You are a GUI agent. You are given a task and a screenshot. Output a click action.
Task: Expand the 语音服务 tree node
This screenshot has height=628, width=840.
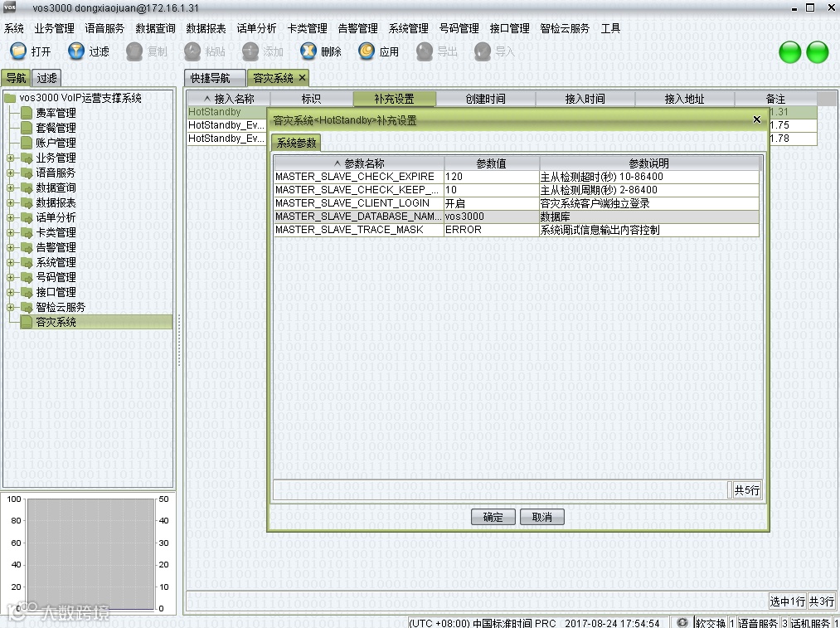(10, 173)
